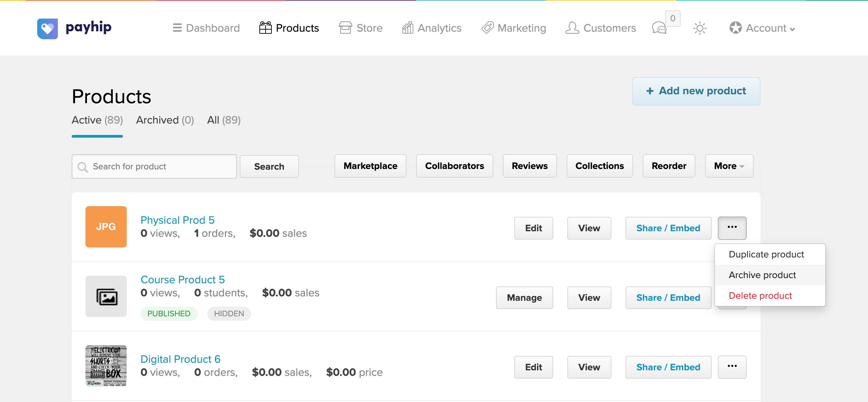
Task: Choose Archive product in the context menu
Action: click(x=762, y=275)
